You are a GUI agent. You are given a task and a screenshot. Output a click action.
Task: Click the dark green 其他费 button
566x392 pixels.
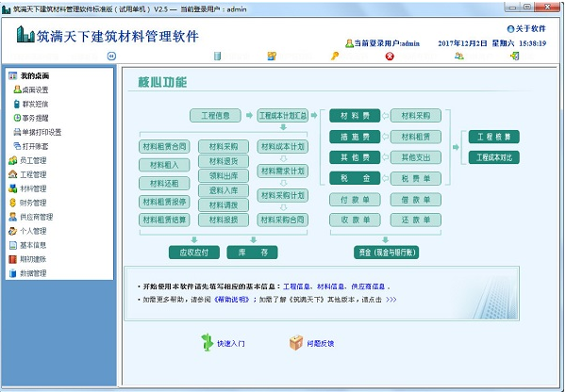point(355,157)
